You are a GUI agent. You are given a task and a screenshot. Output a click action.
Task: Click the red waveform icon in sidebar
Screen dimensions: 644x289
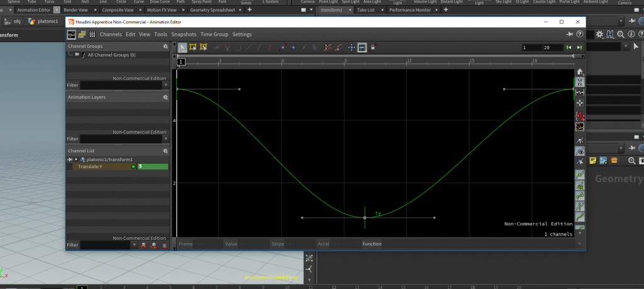tap(580, 116)
